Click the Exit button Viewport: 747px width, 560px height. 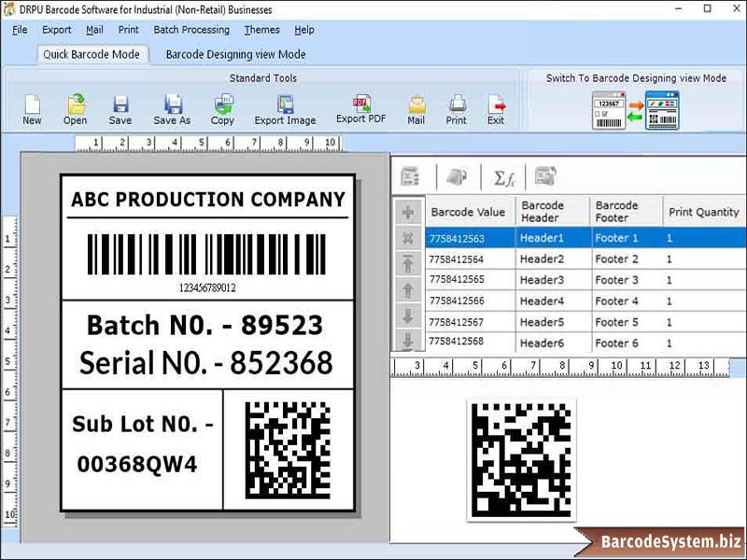(495, 106)
